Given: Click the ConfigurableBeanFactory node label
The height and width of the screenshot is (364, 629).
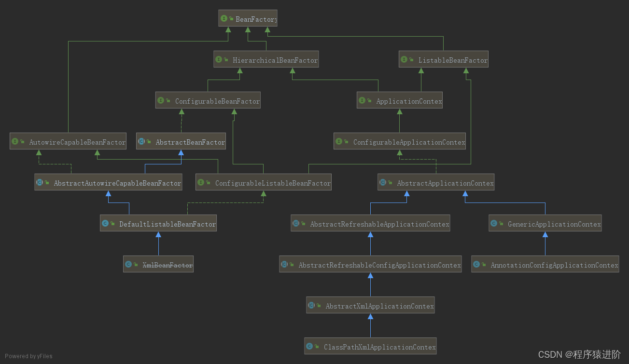Looking at the screenshot, I should 217,101.
